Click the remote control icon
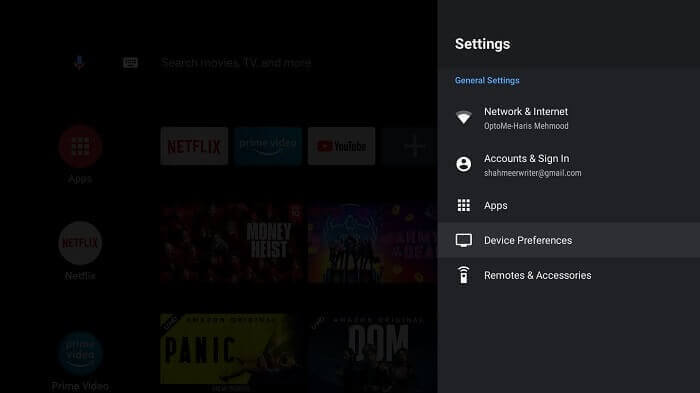The image size is (700, 393). (x=463, y=275)
